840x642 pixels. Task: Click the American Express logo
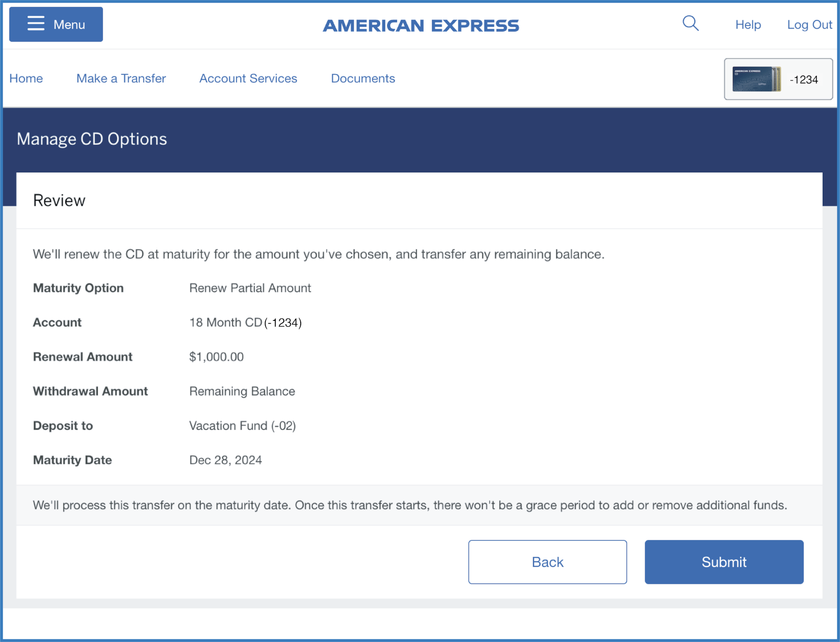click(421, 25)
